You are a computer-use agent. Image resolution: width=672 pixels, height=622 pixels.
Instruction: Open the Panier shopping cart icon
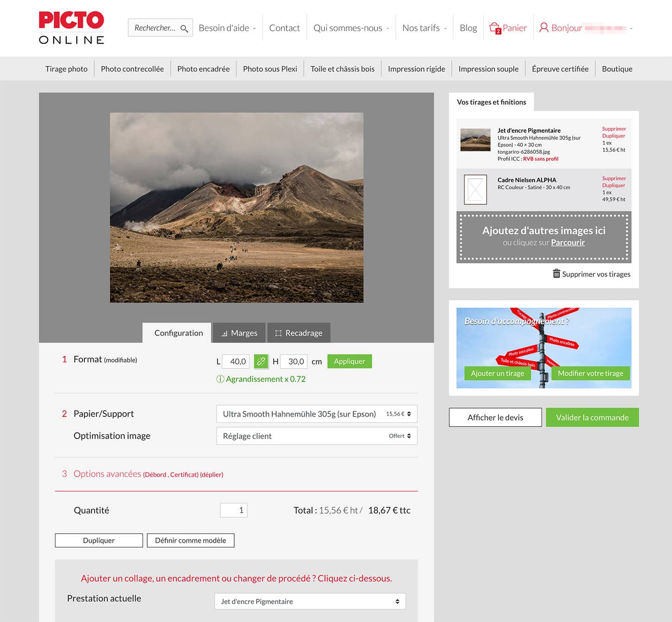(495, 28)
